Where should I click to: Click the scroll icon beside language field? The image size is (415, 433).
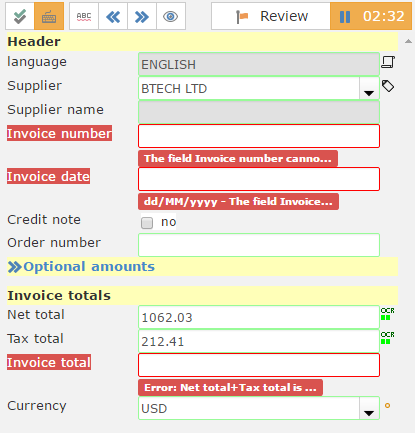[388, 62]
